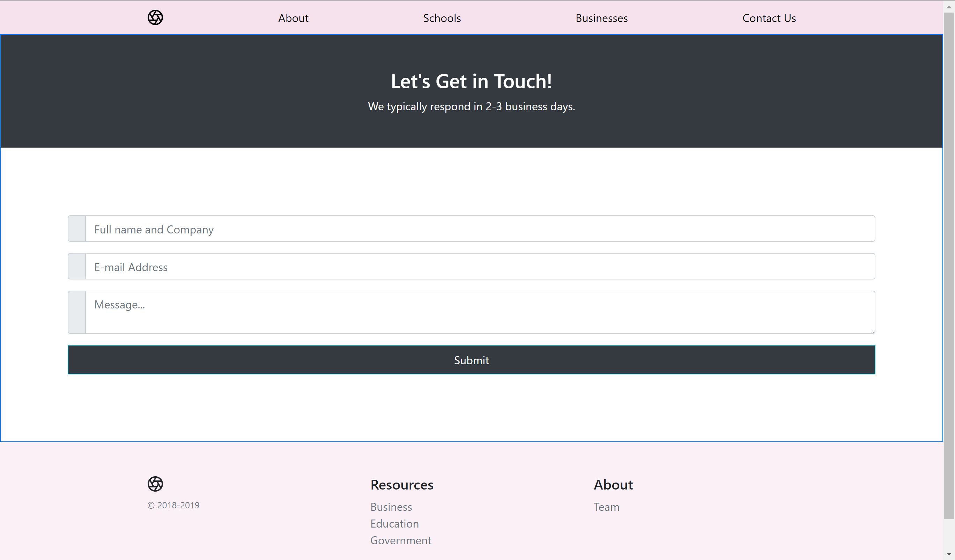Screen dimensions: 955x560
Task: Open the Government footer link
Action: (x=401, y=540)
